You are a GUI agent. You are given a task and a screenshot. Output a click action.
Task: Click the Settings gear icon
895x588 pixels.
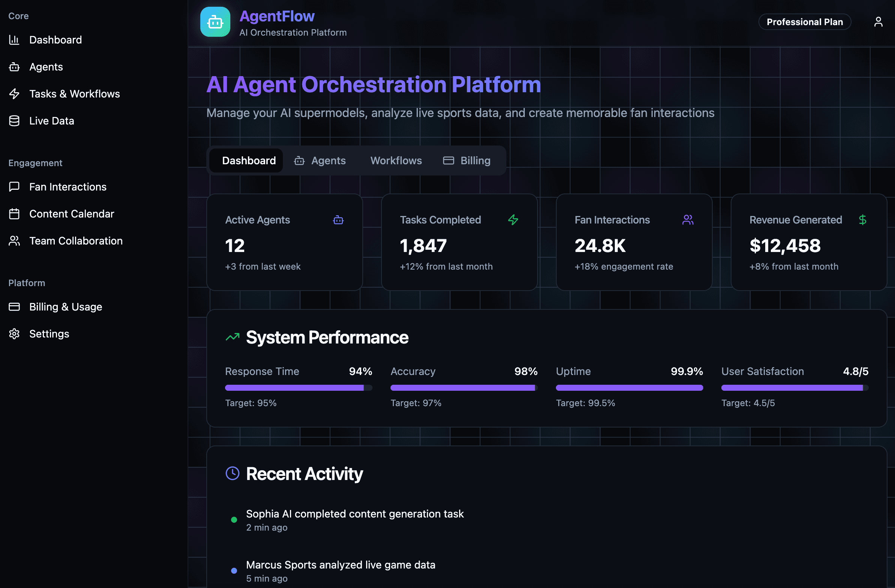pyautogui.click(x=14, y=334)
